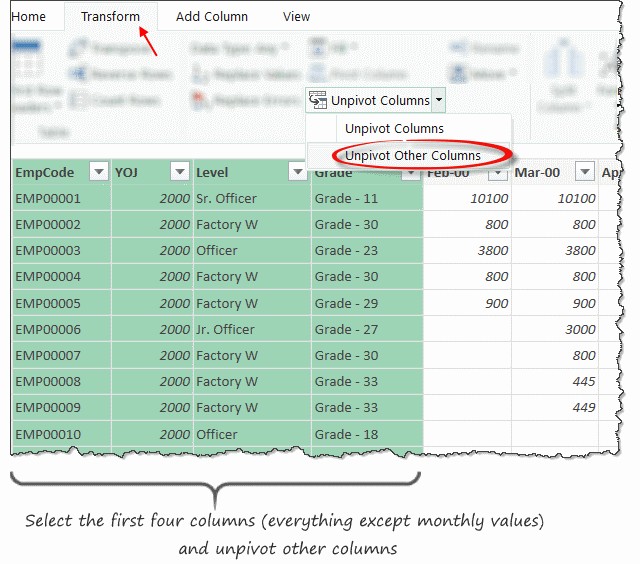
Task: Select the Unpivot Columns menu entry
Action: [x=394, y=128]
